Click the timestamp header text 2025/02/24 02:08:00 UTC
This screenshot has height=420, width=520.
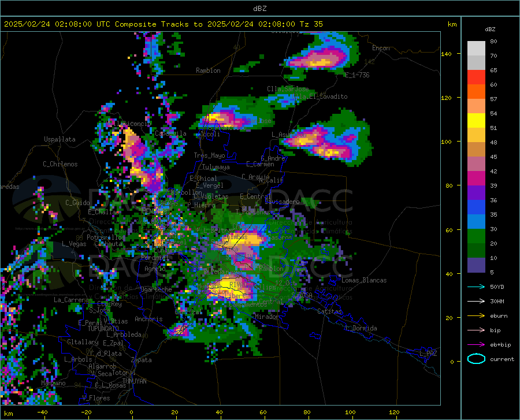click(x=57, y=24)
